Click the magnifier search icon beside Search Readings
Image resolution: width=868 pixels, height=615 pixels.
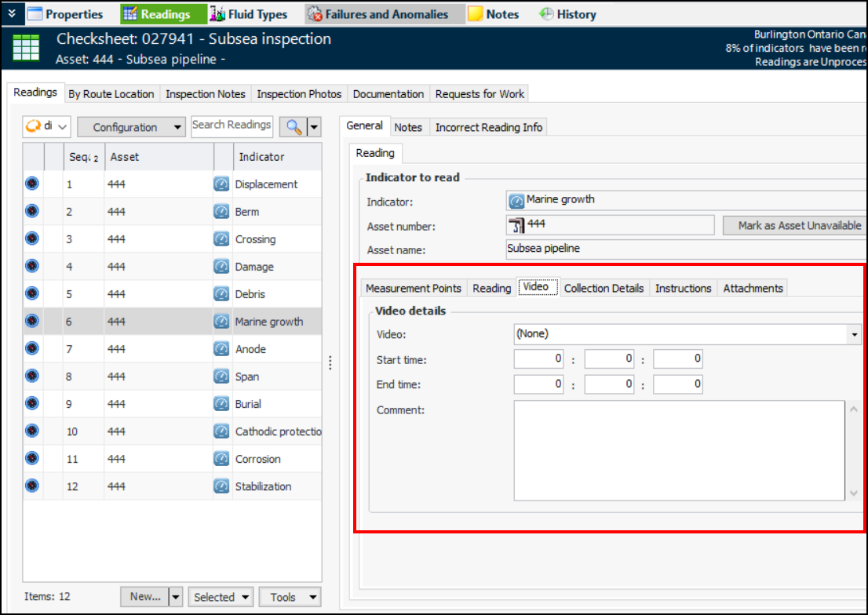click(295, 127)
